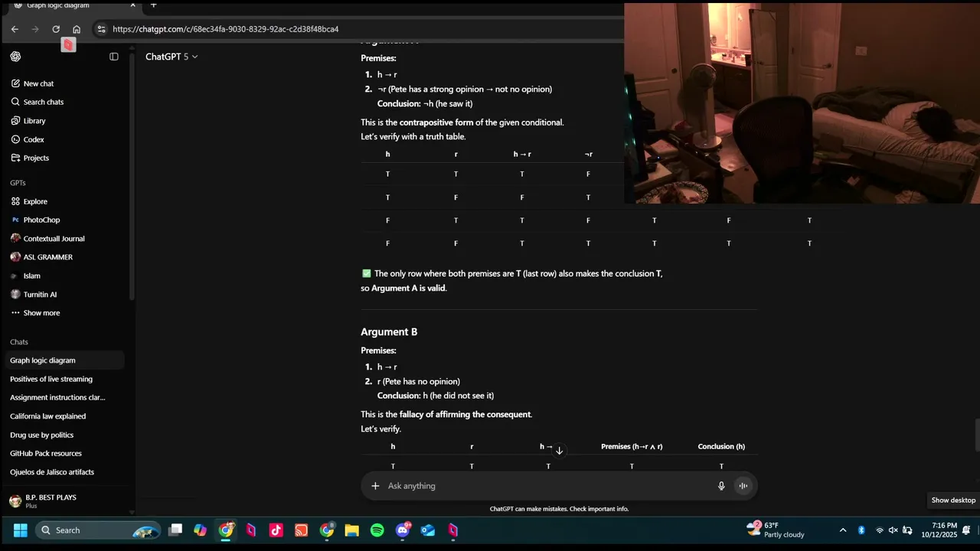Collapse the Chats section header

[19, 342]
